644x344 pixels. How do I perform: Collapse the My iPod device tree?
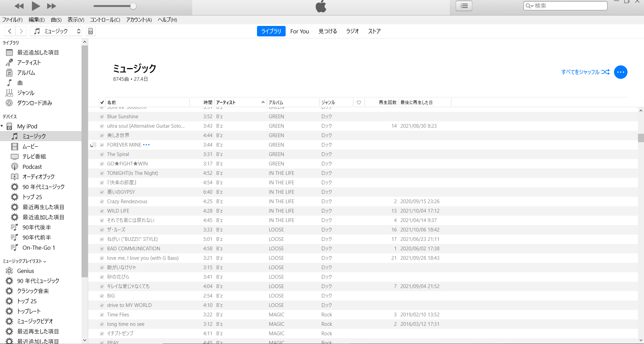click(2, 126)
